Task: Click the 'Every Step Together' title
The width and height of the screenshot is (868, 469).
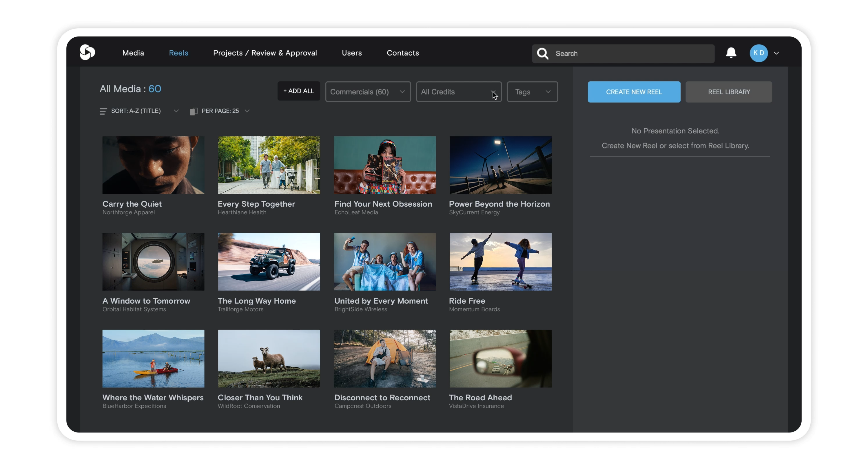Action: pyautogui.click(x=256, y=204)
